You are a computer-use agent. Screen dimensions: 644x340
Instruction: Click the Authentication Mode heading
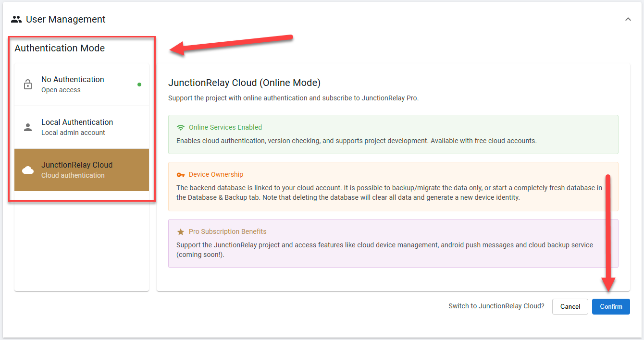pos(60,48)
